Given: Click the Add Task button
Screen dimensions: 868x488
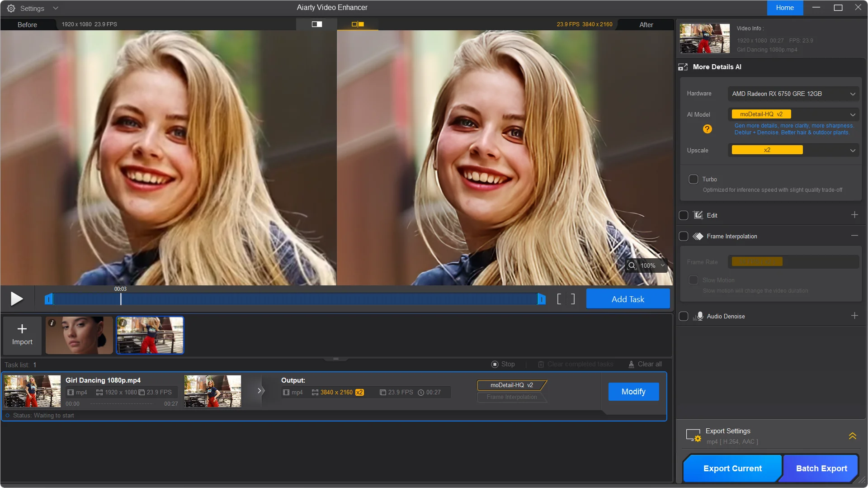Looking at the screenshot, I should (x=627, y=299).
